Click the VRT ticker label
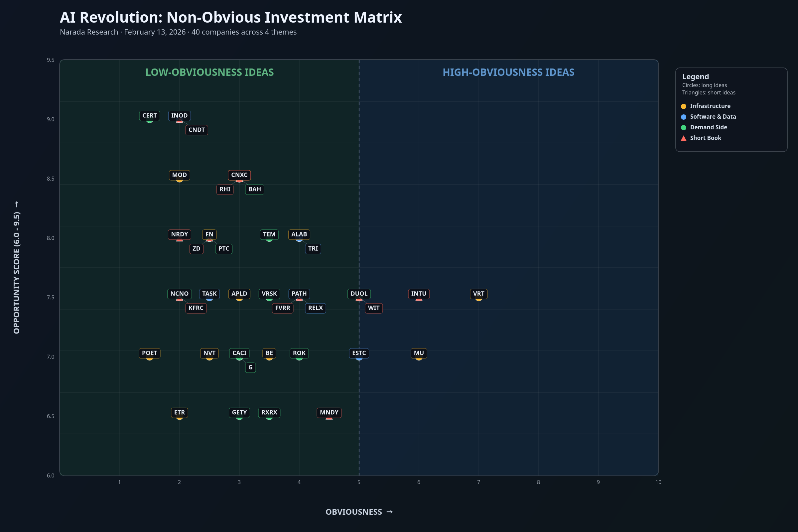798x532 pixels. 478,294
